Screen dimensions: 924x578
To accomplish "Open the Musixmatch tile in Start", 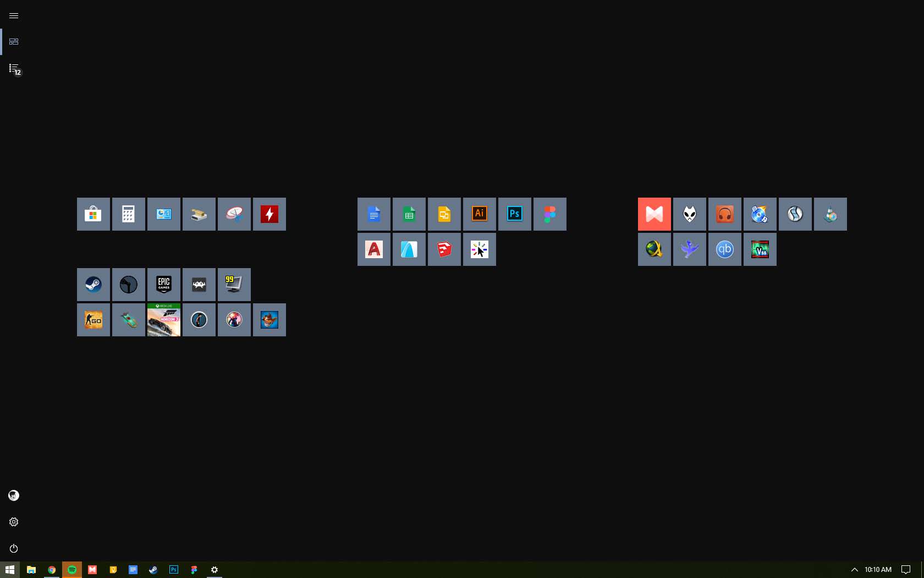I will point(654,214).
